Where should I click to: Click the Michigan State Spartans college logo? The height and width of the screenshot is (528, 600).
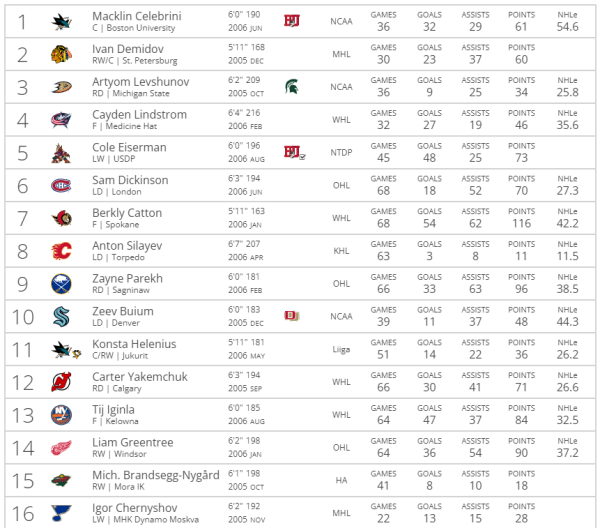coord(292,87)
